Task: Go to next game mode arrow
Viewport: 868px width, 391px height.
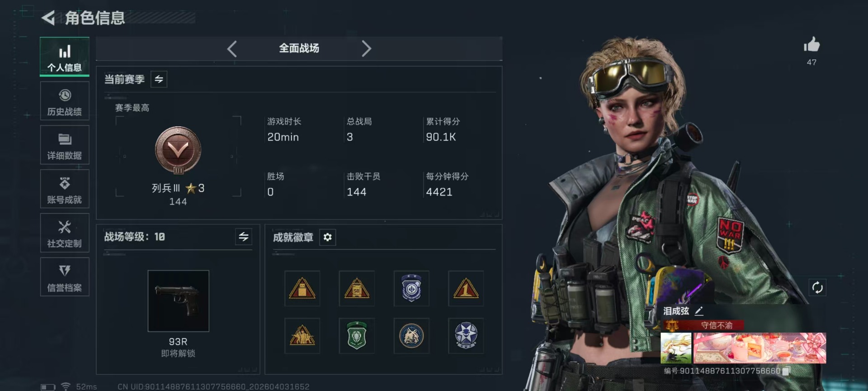Action: [x=366, y=48]
